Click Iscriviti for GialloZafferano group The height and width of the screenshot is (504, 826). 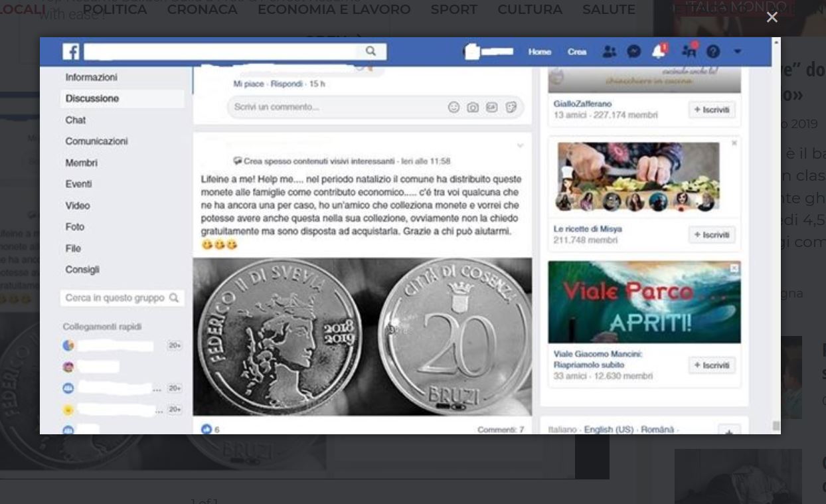point(712,110)
